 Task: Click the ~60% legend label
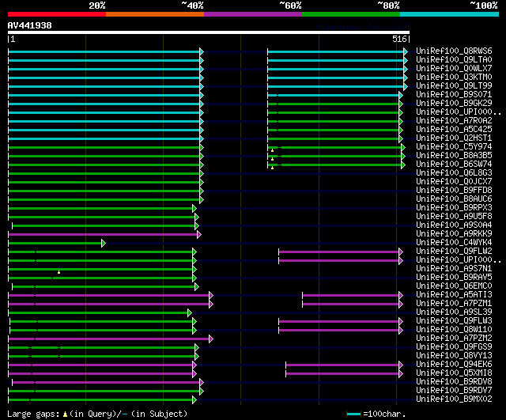point(290,6)
